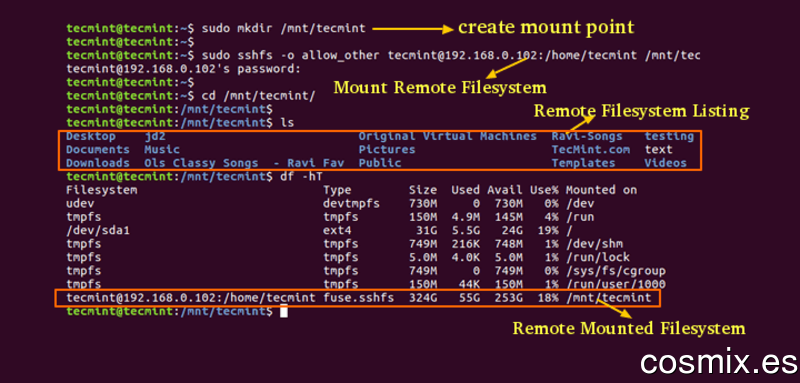The height and width of the screenshot is (383, 800).
Task: Select the 'TecMint.com' directory name
Action: click(590, 149)
